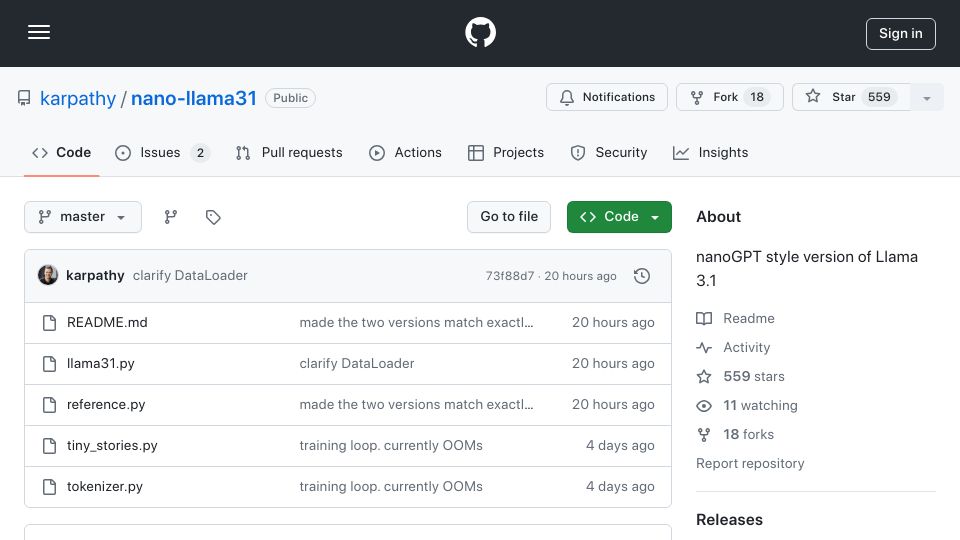Click the GitHub Octocat logo
This screenshot has height=540, width=960.
[x=480, y=32]
